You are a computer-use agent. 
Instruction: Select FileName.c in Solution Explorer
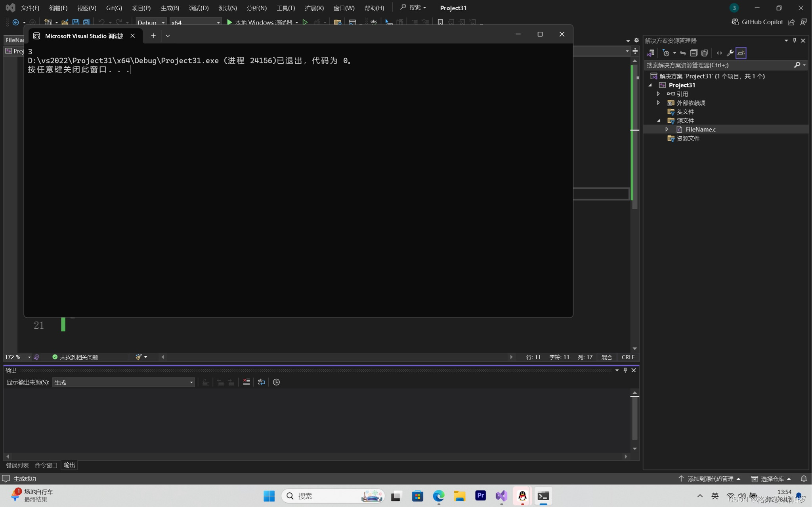pos(700,129)
